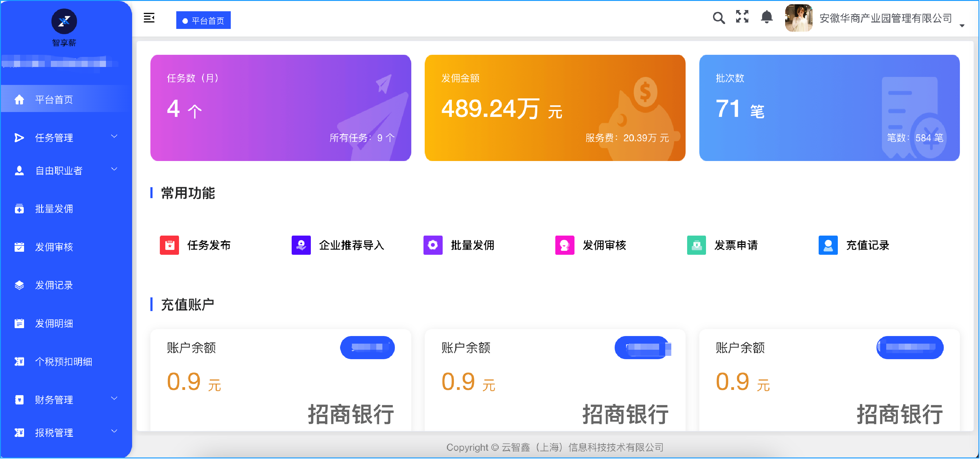Open the 发票申请 shortcut label
Image resolution: width=980 pixels, height=459 pixels.
point(736,245)
